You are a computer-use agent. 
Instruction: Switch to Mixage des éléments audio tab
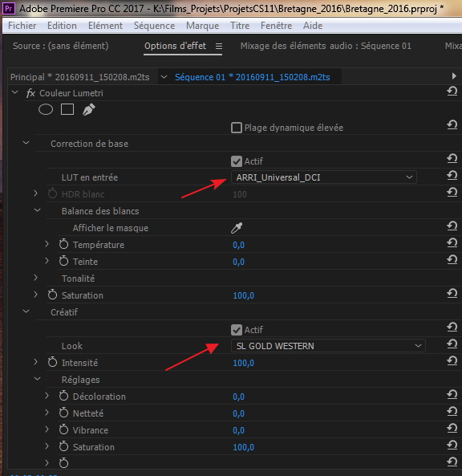pyautogui.click(x=326, y=46)
